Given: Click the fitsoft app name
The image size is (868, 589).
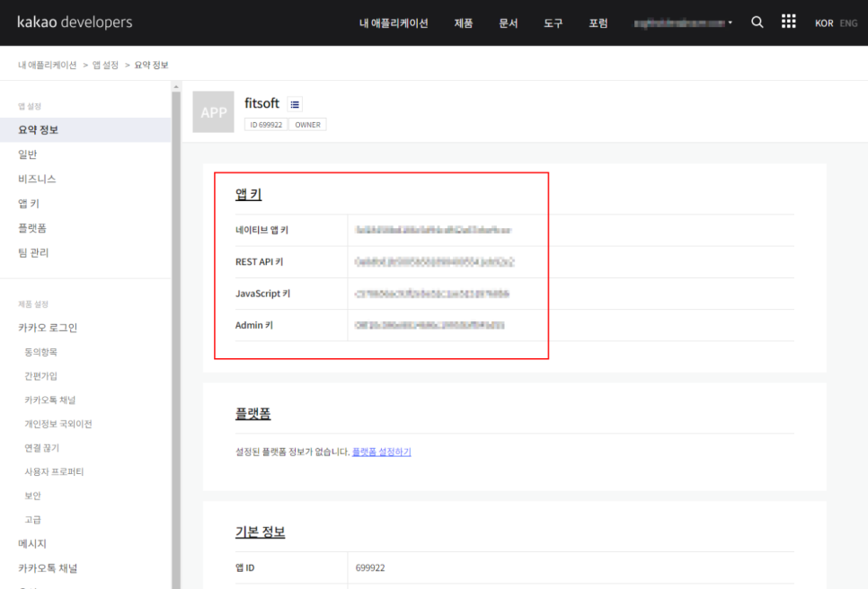Looking at the screenshot, I should coord(261,103).
